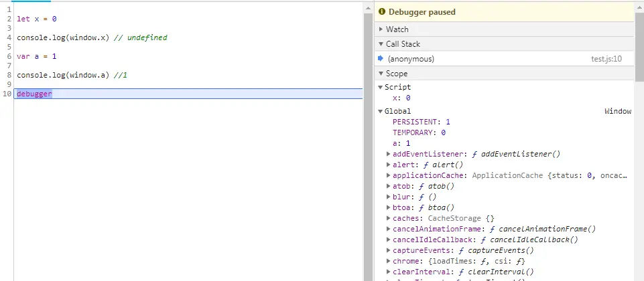Click line number 4 in the gutter
The image size is (644, 281).
9,37
